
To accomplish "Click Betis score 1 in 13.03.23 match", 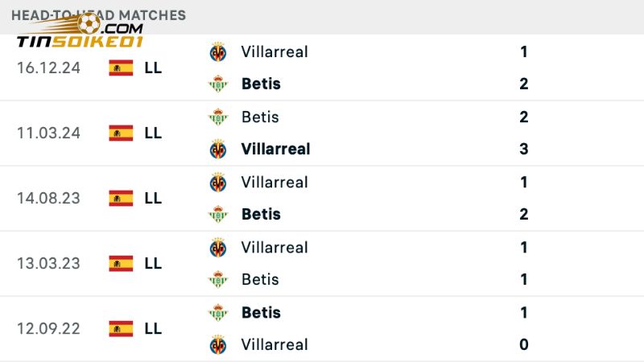I will point(524,280).
